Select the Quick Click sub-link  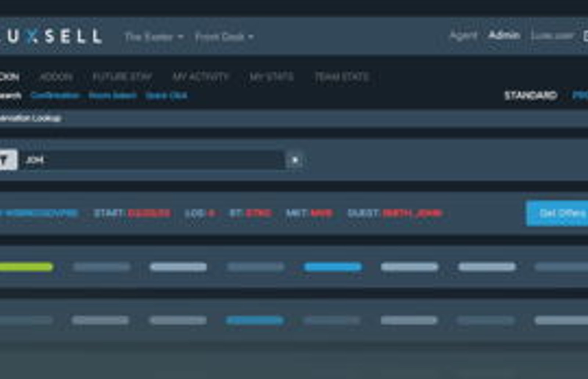pos(166,96)
